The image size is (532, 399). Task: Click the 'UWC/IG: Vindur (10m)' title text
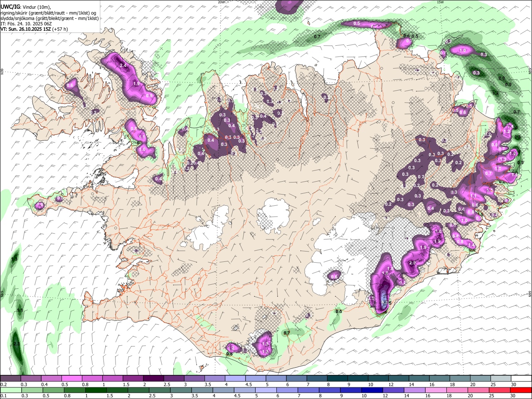pyautogui.click(x=25, y=7)
